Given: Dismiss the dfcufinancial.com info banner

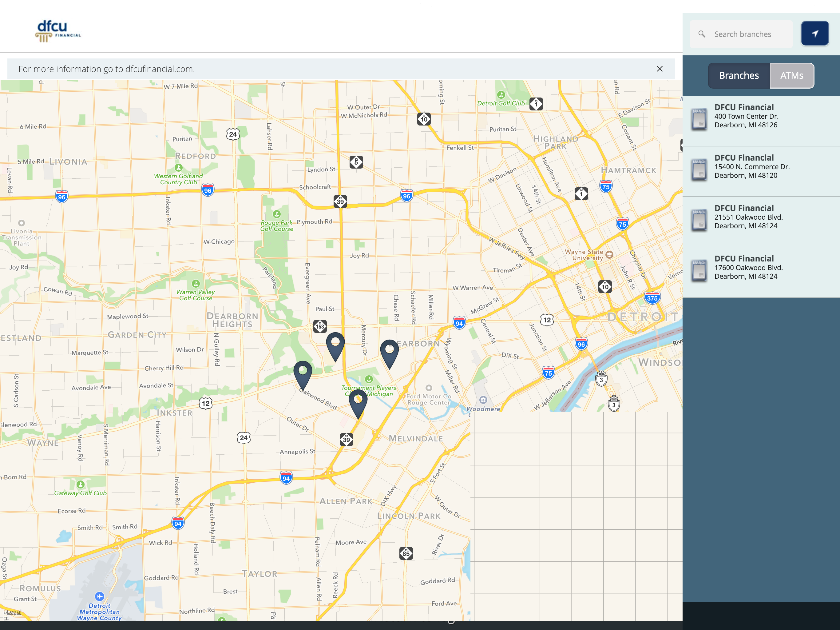Looking at the screenshot, I should point(660,69).
